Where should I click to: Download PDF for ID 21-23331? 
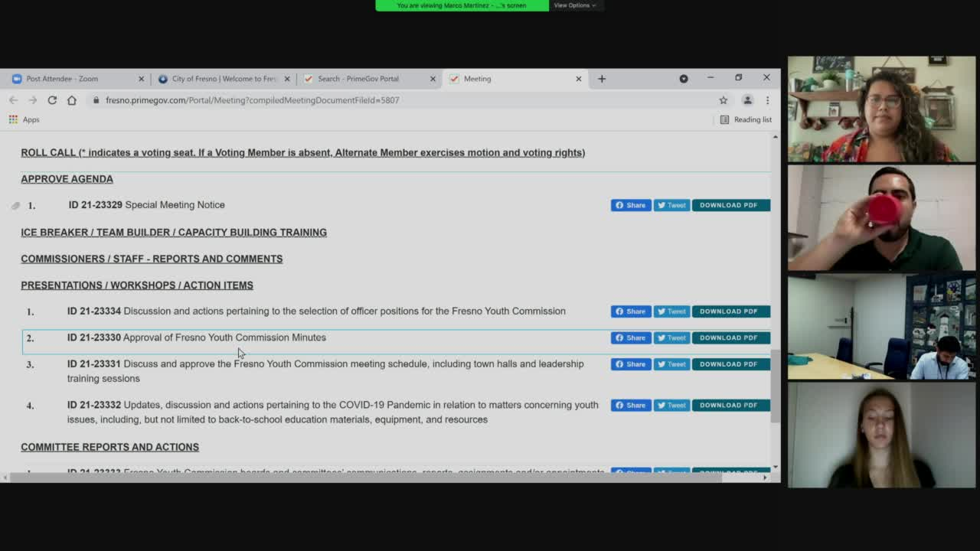731,364
